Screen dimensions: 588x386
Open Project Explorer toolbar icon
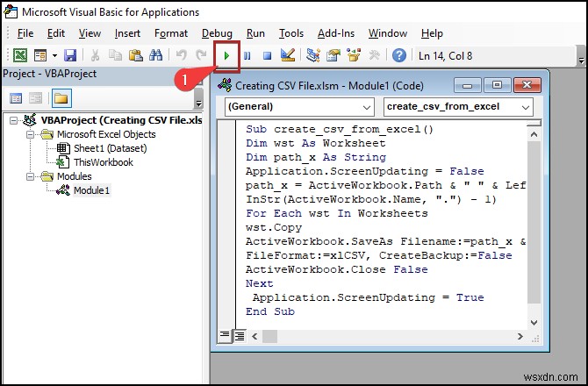pyautogui.click(x=312, y=55)
